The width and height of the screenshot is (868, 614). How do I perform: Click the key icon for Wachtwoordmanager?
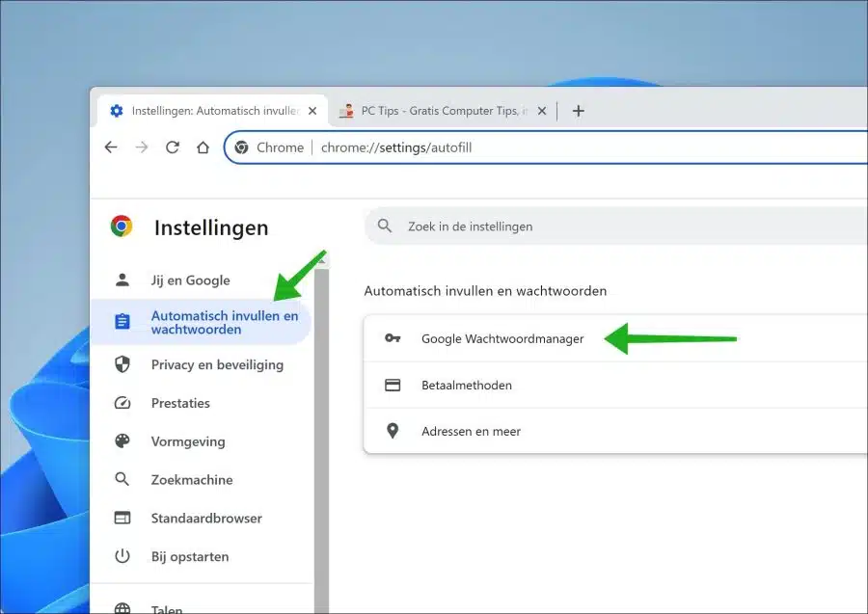click(393, 338)
